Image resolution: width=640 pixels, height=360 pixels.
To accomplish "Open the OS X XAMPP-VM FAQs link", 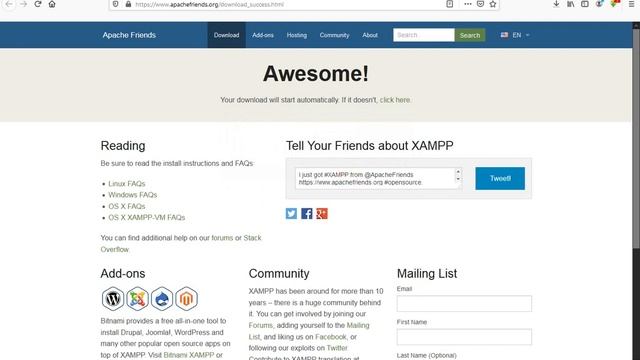I will [147, 218].
